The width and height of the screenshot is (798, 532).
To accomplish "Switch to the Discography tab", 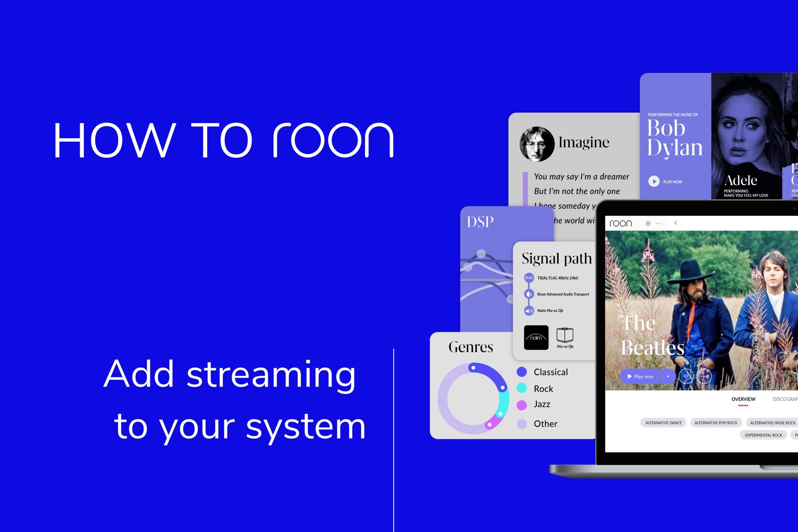I will [x=785, y=399].
